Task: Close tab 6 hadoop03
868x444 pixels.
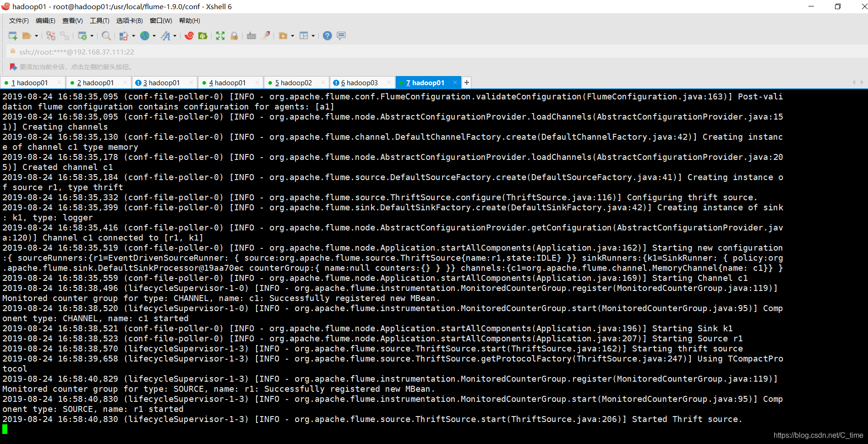Action: point(389,82)
